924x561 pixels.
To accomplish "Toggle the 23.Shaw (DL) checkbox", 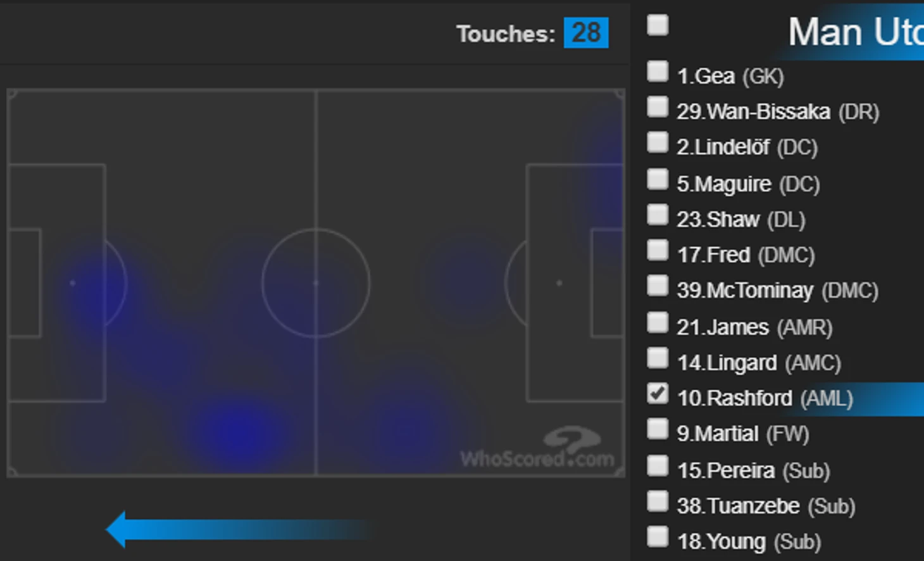I will point(658,215).
